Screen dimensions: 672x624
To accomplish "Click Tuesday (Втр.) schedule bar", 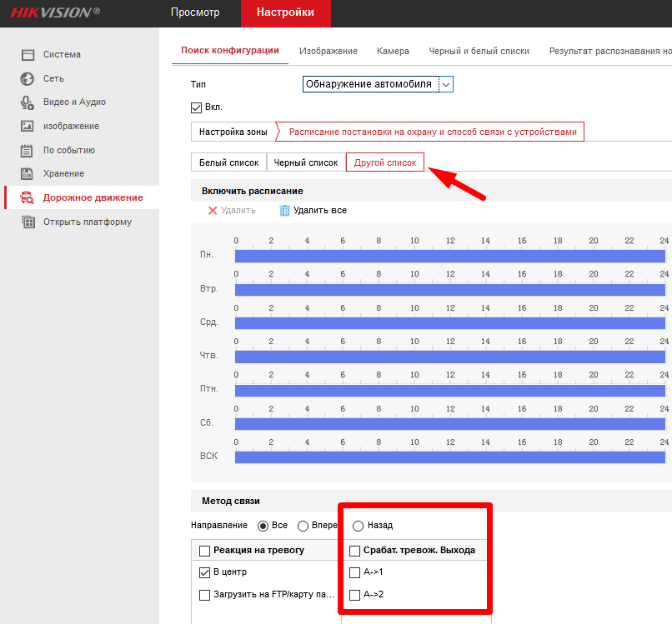I will [x=450, y=290].
